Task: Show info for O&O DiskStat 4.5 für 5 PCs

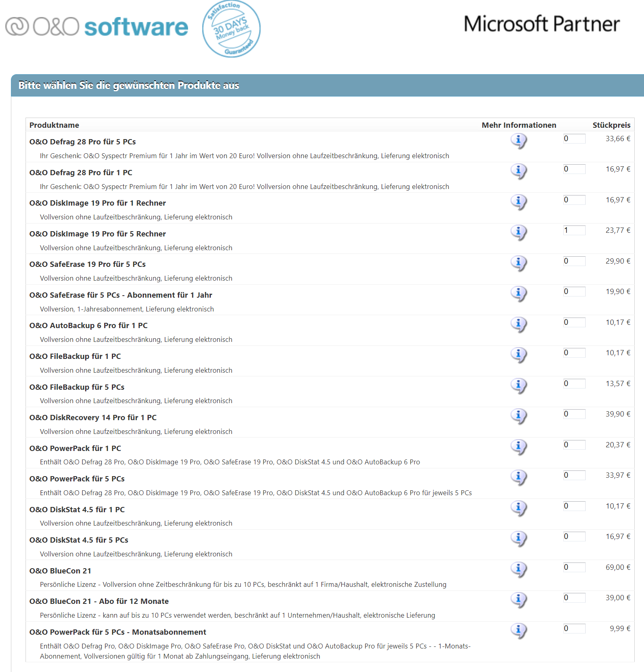Action: (x=518, y=539)
